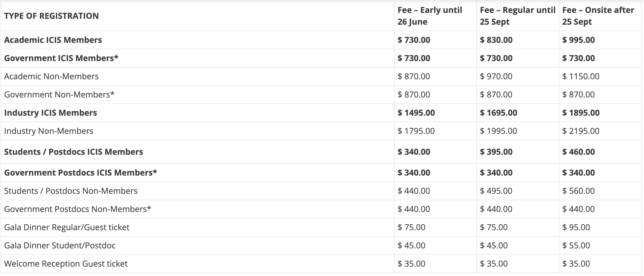Select Welcome Reception Guest ticket label
The width and height of the screenshot is (644, 276).
pos(66,264)
